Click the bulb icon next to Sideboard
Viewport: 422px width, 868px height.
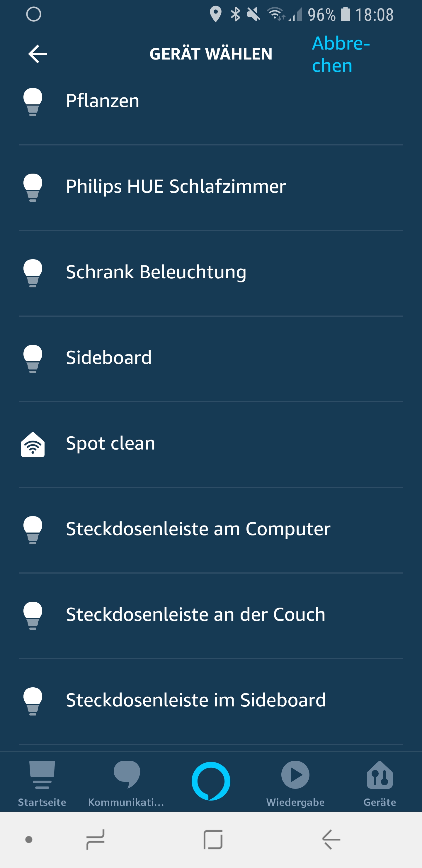[x=33, y=359]
